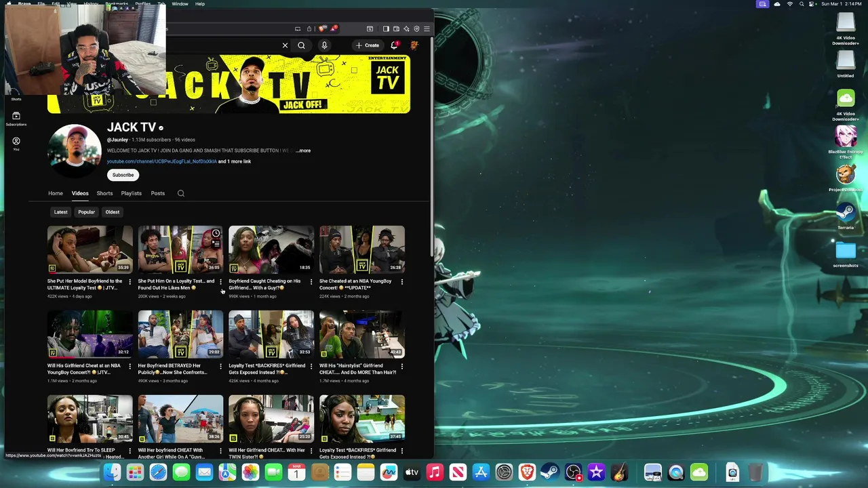
Task: Switch to the channel Posts tab
Action: (158, 193)
